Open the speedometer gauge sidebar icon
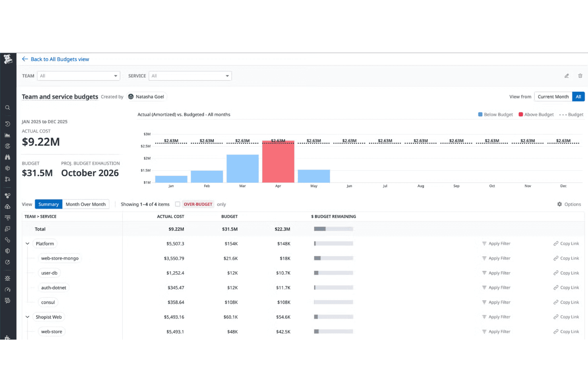588x392 pixels. (x=8, y=290)
